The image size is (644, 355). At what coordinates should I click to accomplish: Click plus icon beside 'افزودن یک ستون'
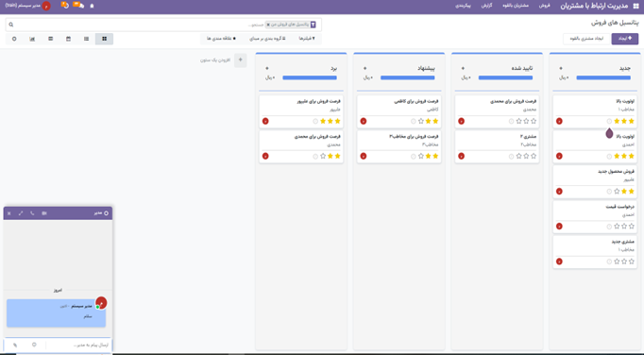(x=240, y=60)
